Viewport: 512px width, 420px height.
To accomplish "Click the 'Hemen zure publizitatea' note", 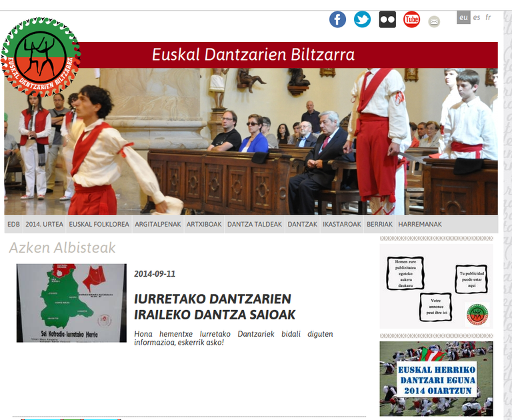I will pyautogui.click(x=405, y=273).
